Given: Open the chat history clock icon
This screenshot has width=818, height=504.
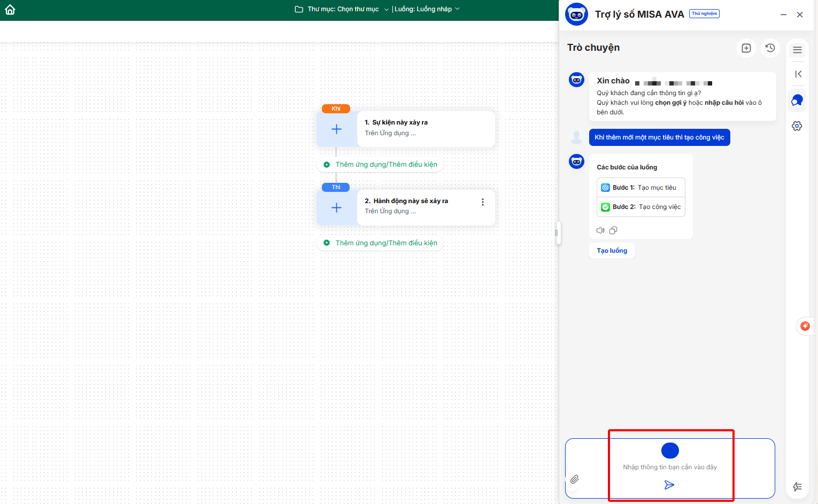Looking at the screenshot, I should [x=770, y=48].
